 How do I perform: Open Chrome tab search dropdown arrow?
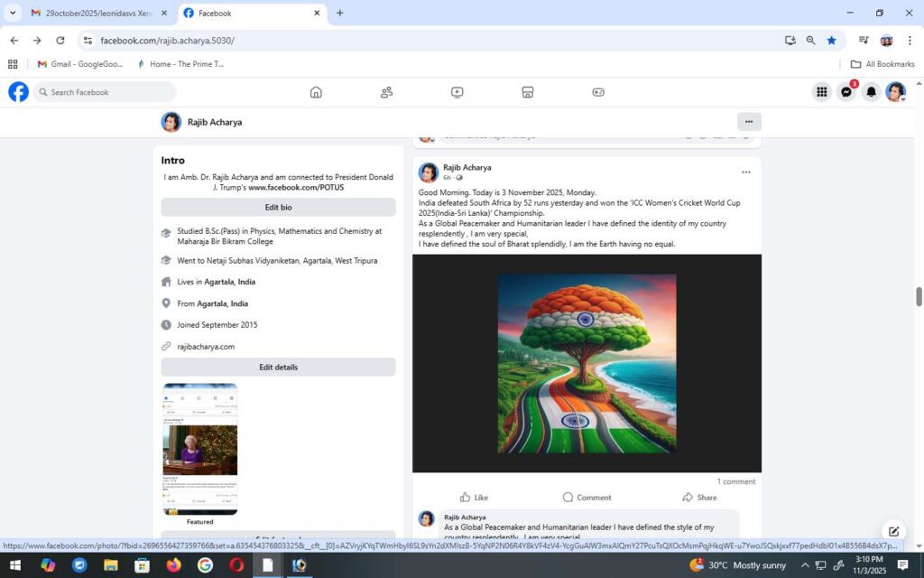click(x=13, y=14)
